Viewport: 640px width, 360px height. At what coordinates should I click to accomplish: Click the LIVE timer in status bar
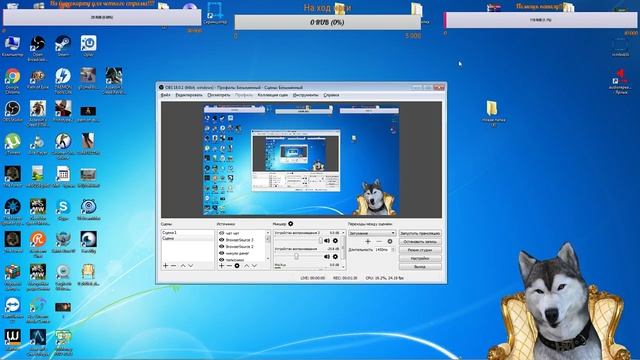point(313,278)
